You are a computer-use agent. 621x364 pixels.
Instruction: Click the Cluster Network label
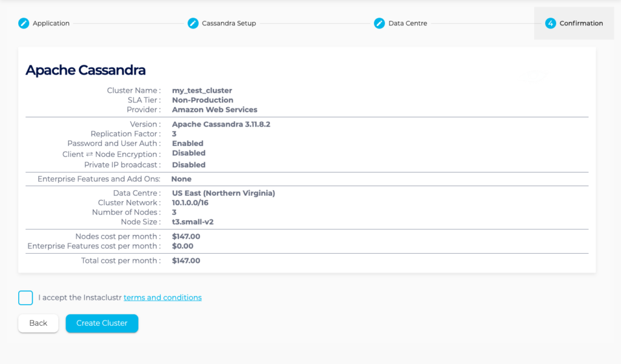[x=130, y=202]
